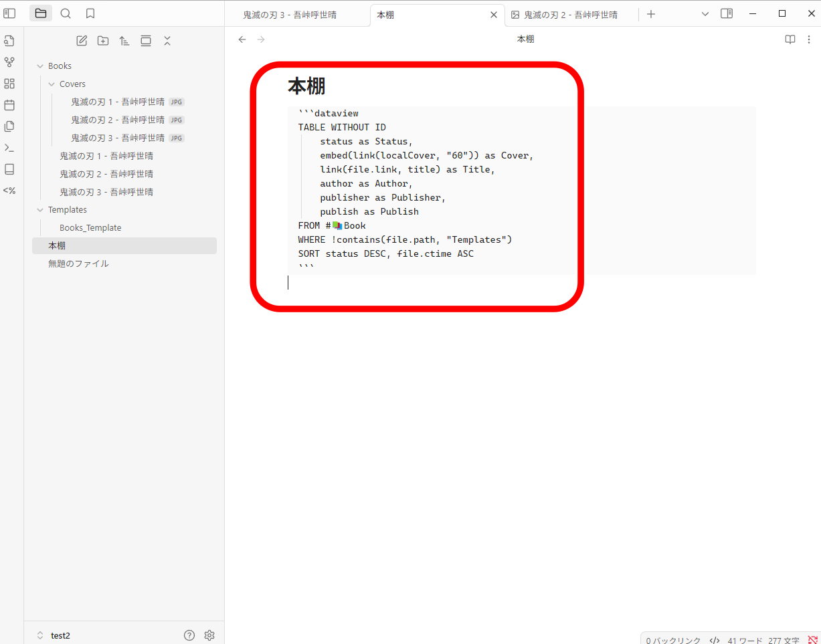Open the search panel magnifier icon
821x644 pixels.
click(x=66, y=13)
